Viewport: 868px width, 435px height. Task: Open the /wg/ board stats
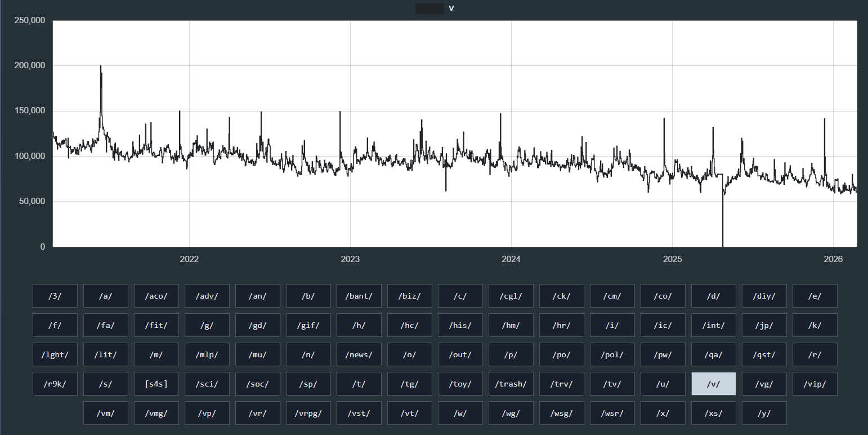[511, 413]
